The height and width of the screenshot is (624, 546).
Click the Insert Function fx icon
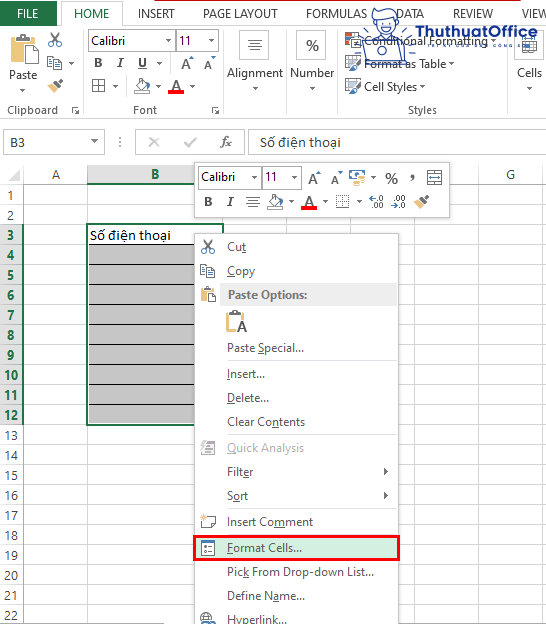click(226, 142)
